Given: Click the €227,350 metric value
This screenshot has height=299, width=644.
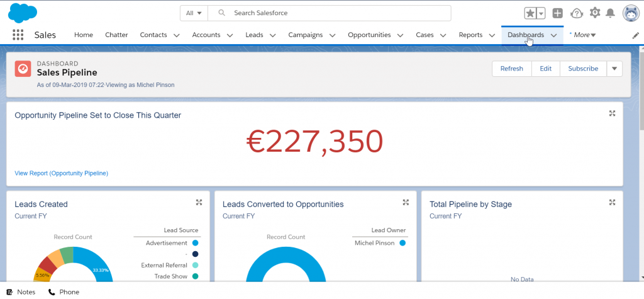Looking at the screenshot, I should pos(314,142).
